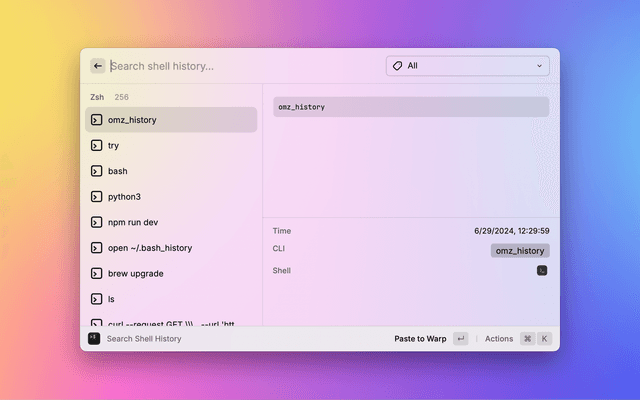Screen dimensions: 640x400
Task: Select the omz_history list entry
Action: click(170, 120)
